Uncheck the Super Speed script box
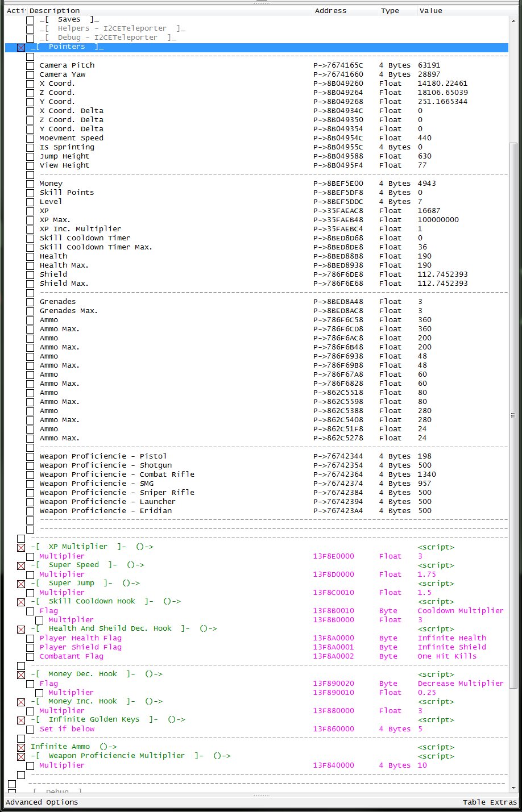 (x=21, y=566)
